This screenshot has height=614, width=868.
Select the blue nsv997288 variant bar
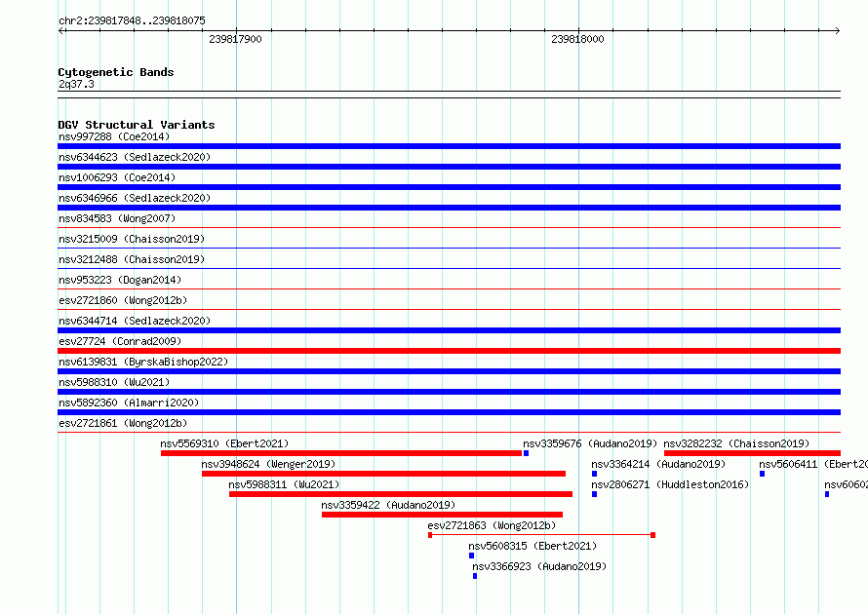tap(449, 146)
